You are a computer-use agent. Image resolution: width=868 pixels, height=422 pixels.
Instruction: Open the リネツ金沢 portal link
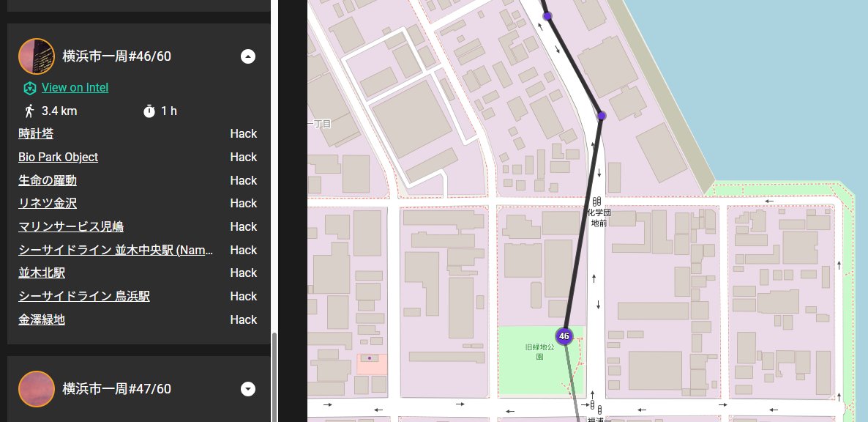tap(48, 203)
